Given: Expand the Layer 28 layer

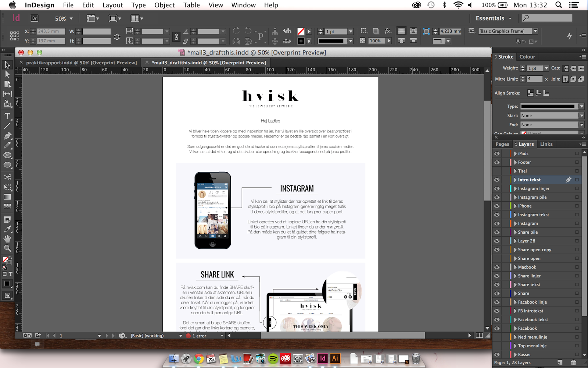Looking at the screenshot, I should pos(515,241).
